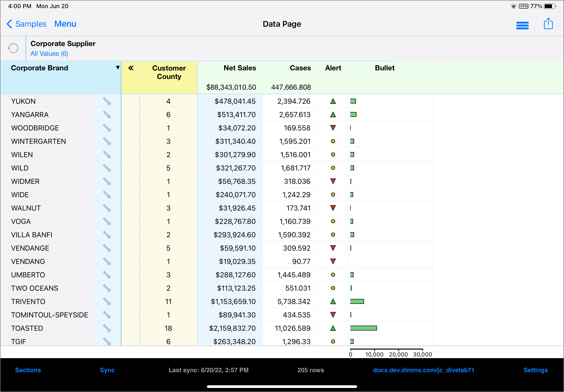Tap the dive arrow for WALNUT
564x392 pixels.
pos(107,208)
